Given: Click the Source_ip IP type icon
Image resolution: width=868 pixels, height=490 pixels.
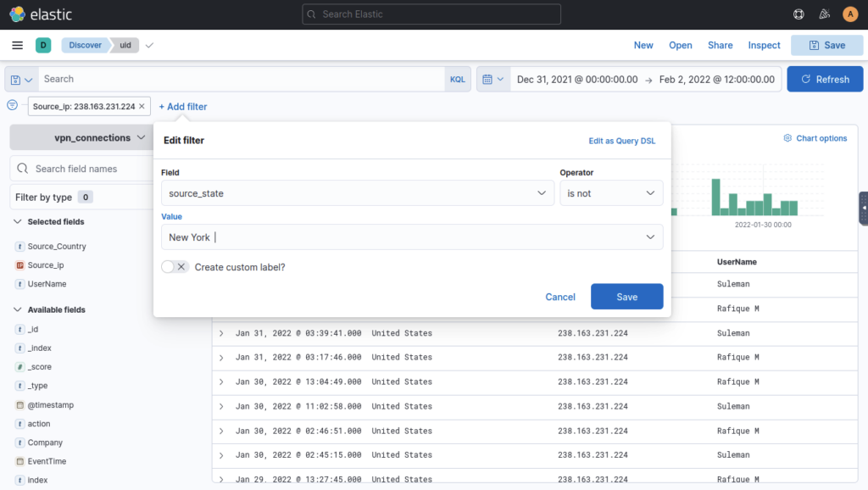Looking at the screenshot, I should point(20,265).
